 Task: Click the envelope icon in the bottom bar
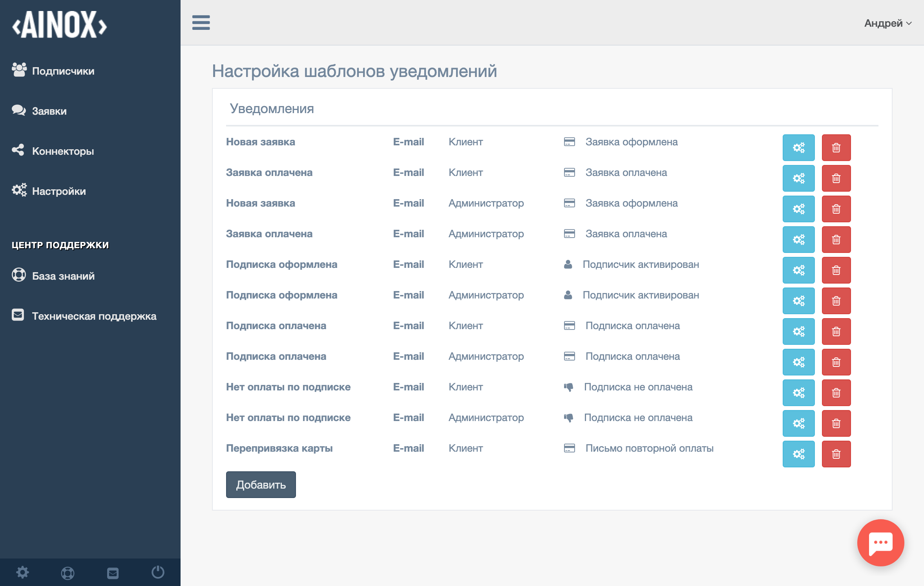point(113,573)
